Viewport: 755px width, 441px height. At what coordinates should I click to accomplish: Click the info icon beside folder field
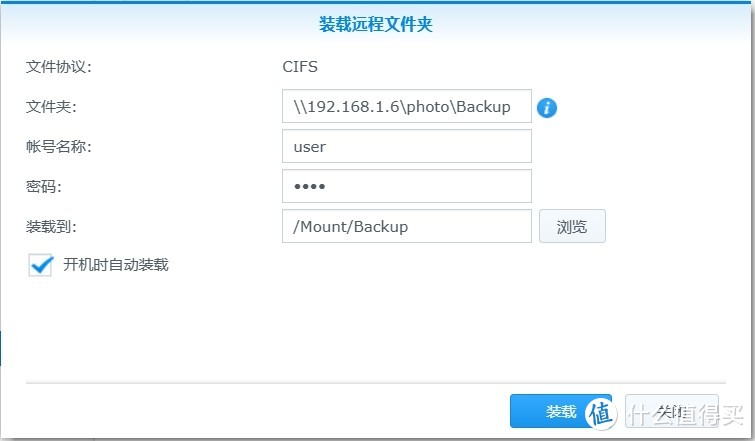point(547,107)
